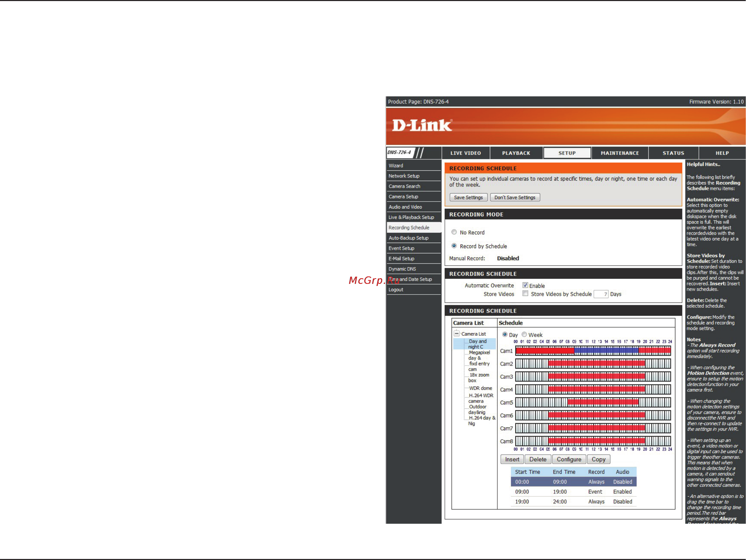Open the Help tab
746x560 pixels.
[x=722, y=153]
